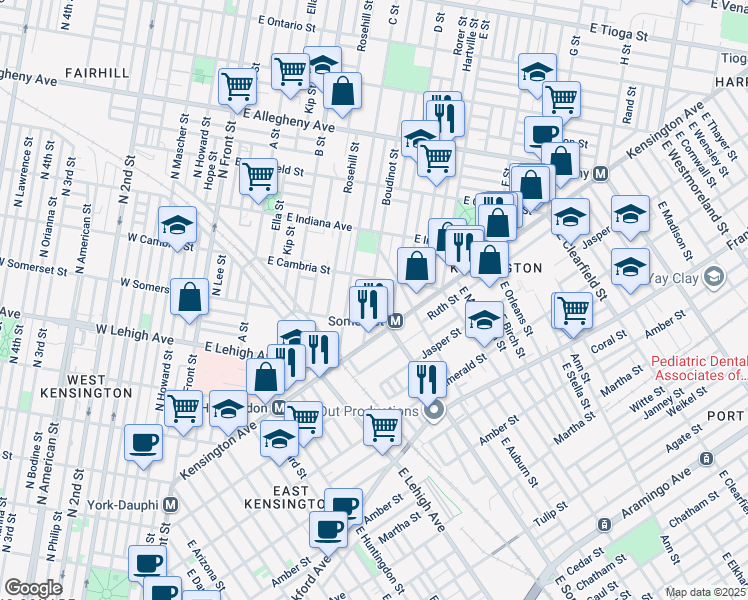The width and height of the screenshot is (748, 600).
Task: Click the E Indiana Ave street label
Action: coord(320,222)
